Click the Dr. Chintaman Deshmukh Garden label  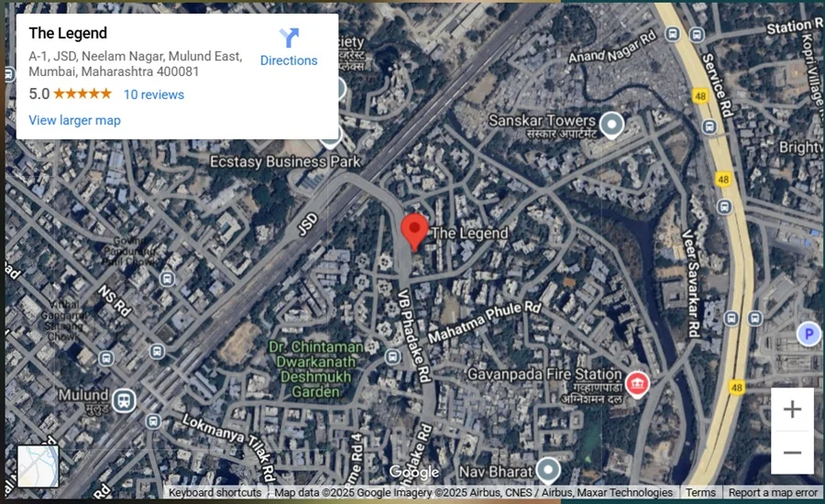tap(315, 369)
